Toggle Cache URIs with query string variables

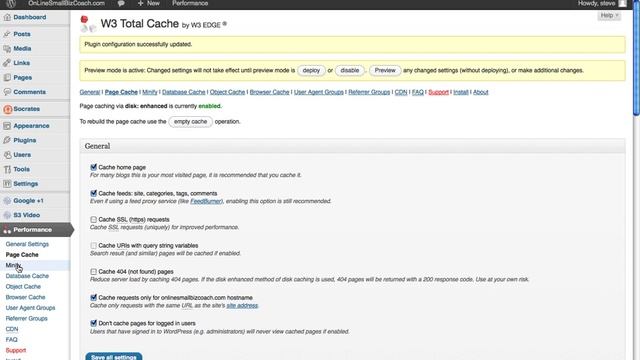pyautogui.click(x=93, y=246)
